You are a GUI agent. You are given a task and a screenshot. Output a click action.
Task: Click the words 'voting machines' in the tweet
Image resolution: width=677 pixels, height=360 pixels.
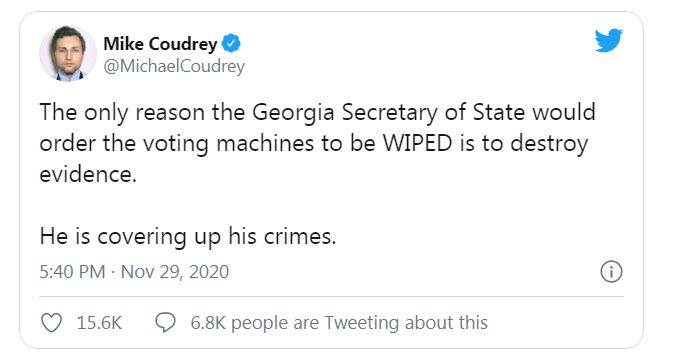229,143
